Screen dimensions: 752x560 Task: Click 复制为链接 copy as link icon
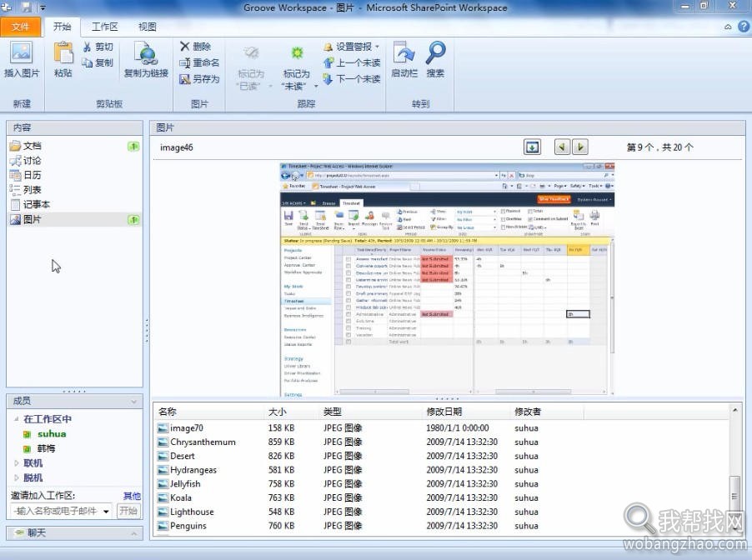[147, 52]
